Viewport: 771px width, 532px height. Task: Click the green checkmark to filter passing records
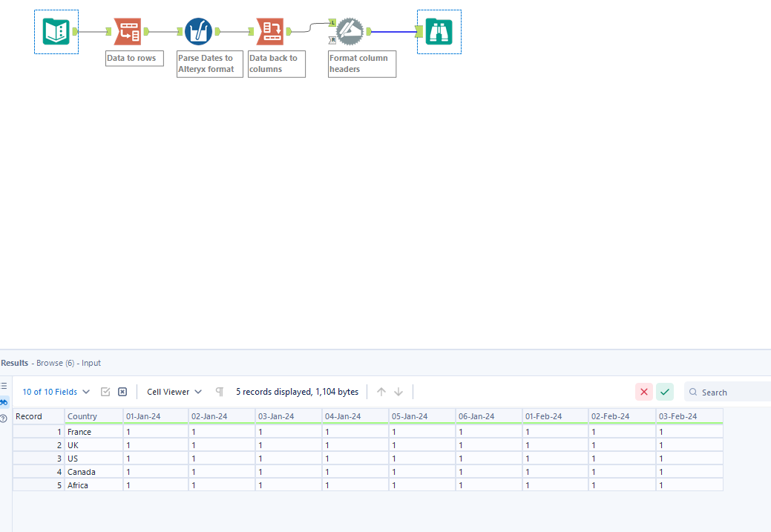tap(665, 391)
